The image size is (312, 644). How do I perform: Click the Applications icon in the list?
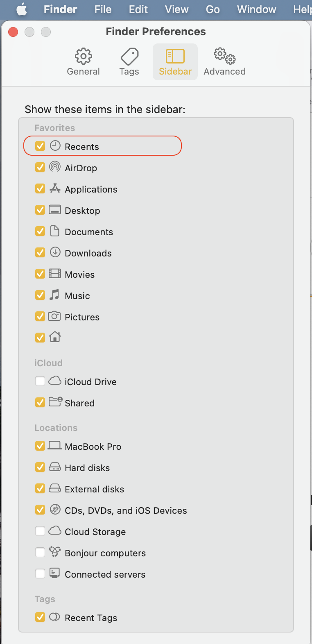55,188
